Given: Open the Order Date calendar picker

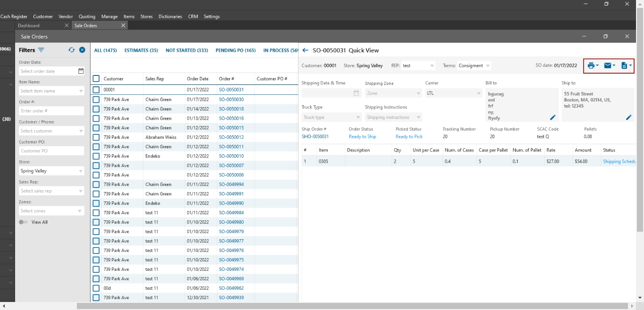Looking at the screenshot, I should point(81,71).
